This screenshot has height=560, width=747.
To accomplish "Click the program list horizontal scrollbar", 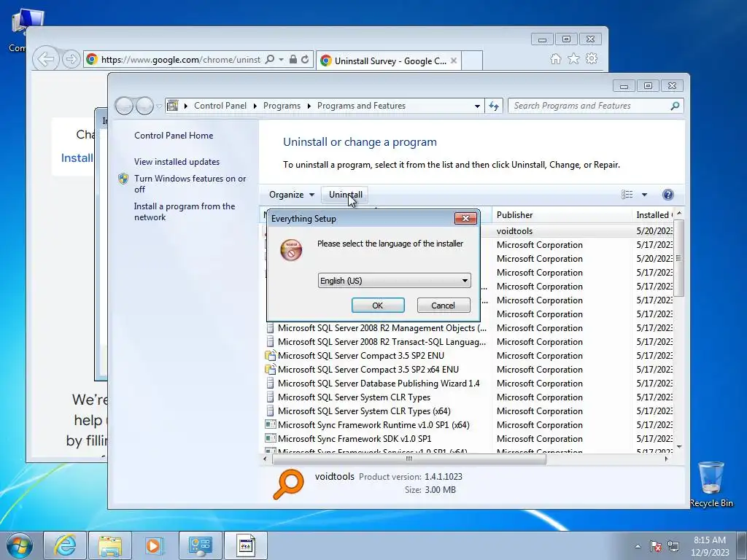I will click(x=409, y=459).
